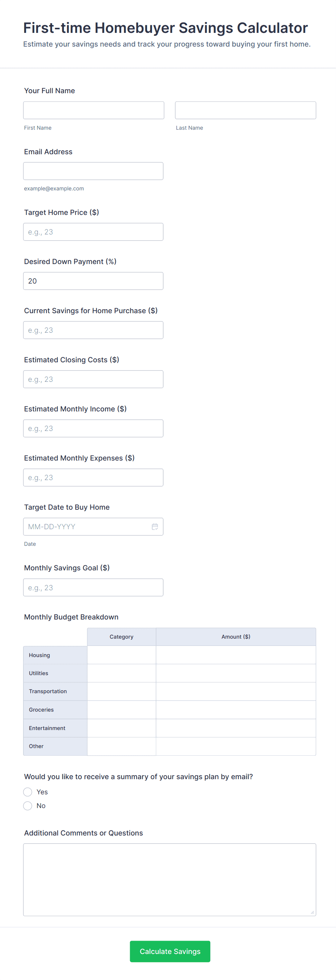Click the Utilities row Category cell
This screenshot has height=980, width=336.
pos(121,673)
